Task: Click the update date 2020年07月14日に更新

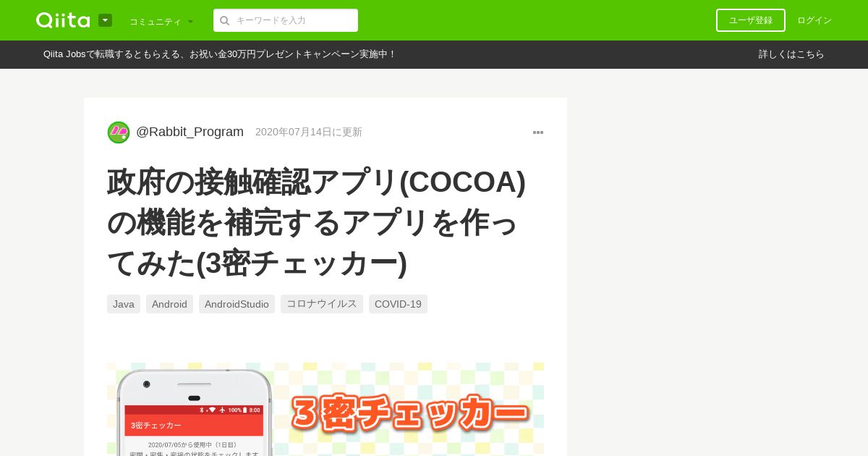Action: [309, 132]
